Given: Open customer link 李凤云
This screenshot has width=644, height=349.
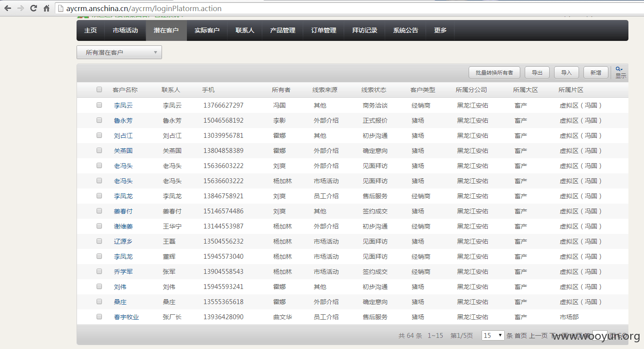Looking at the screenshot, I should point(123,105).
